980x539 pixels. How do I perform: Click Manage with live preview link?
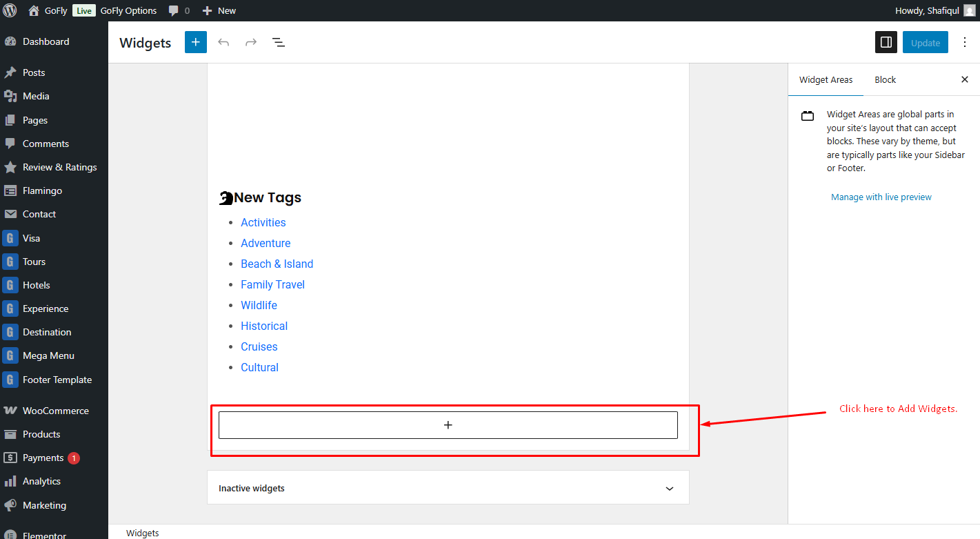click(x=881, y=197)
